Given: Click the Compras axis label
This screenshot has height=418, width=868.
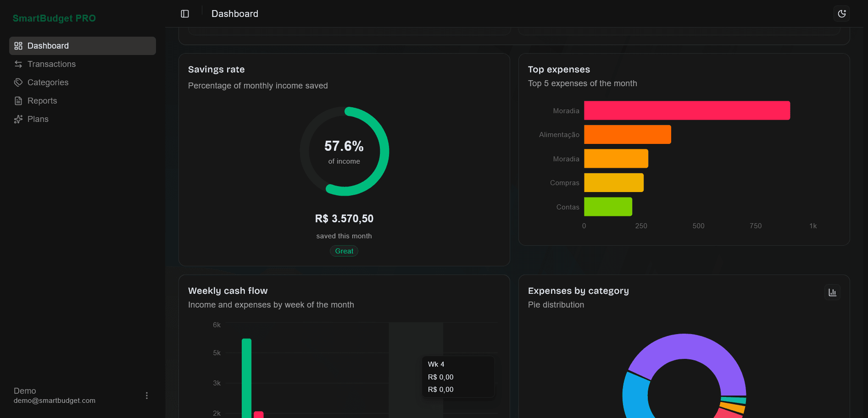Looking at the screenshot, I should [564, 183].
